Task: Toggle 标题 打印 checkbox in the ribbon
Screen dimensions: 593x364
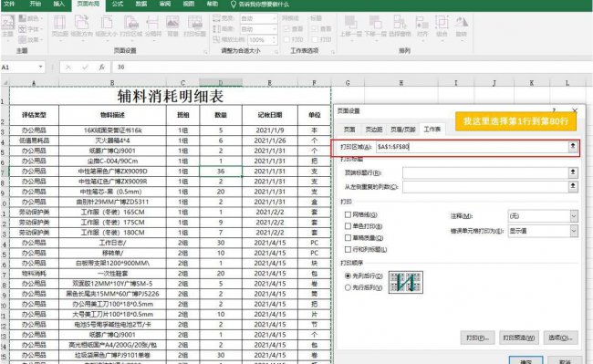Action: pyautogui.click(x=314, y=39)
